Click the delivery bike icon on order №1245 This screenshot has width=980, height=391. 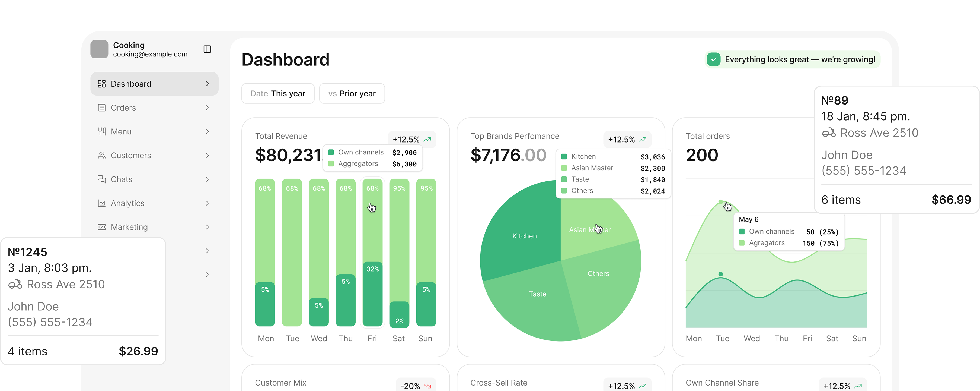[x=15, y=284]
